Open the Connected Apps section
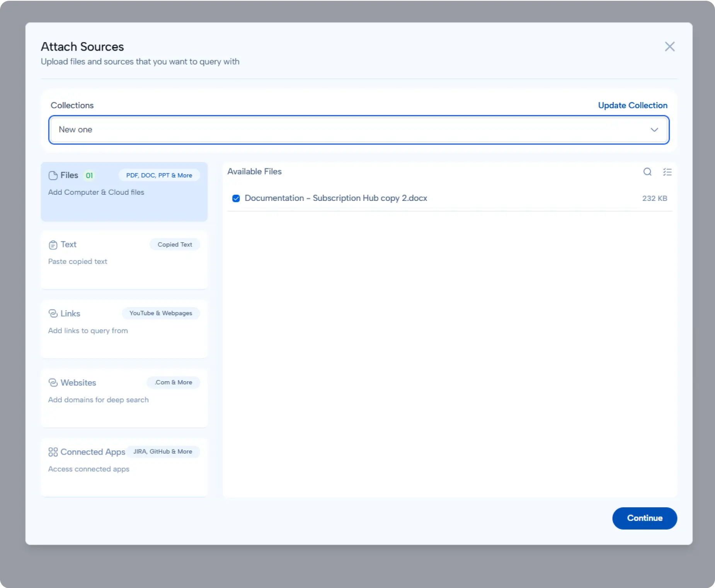 (x=124, y=467)
